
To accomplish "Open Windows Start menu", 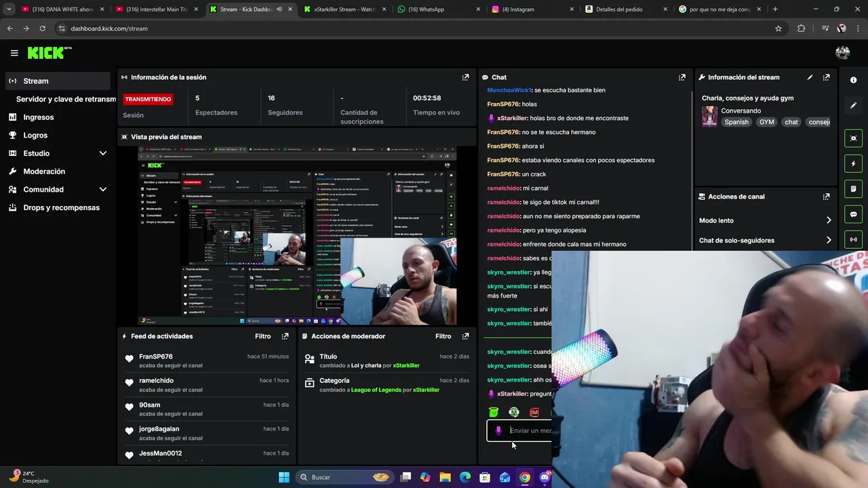I will coord(284,477).
